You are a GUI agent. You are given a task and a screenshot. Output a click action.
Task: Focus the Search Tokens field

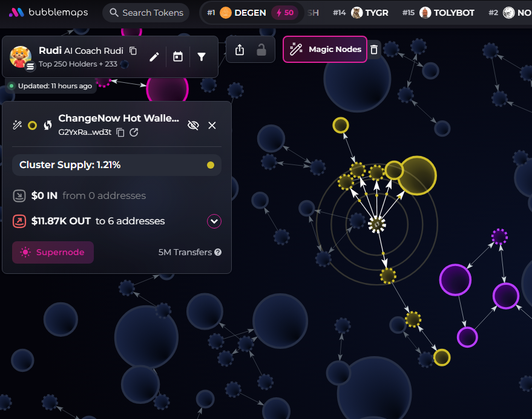pyautogui.click(x=146, y=13)
